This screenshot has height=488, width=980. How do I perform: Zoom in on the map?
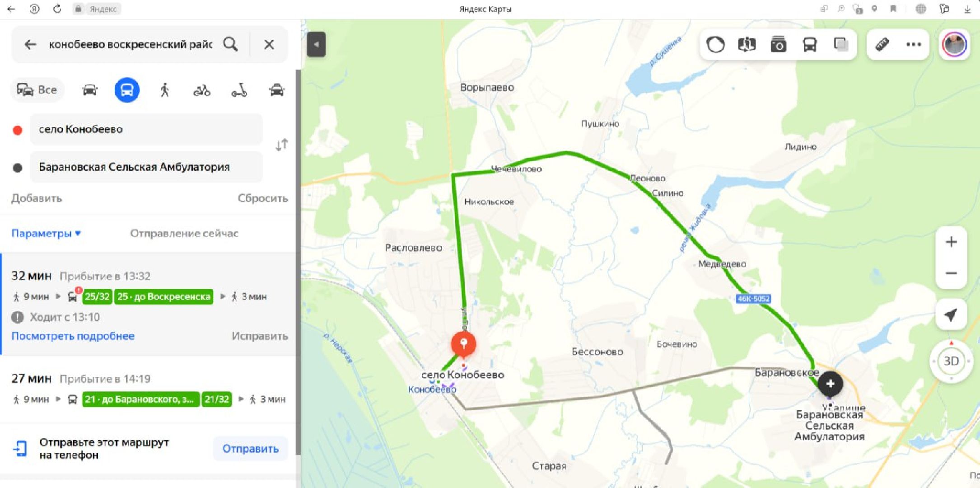(951, 242)
